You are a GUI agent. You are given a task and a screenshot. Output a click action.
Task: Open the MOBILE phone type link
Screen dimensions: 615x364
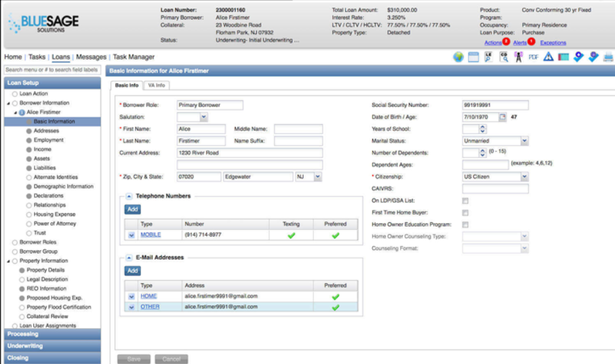coord(151,235)
